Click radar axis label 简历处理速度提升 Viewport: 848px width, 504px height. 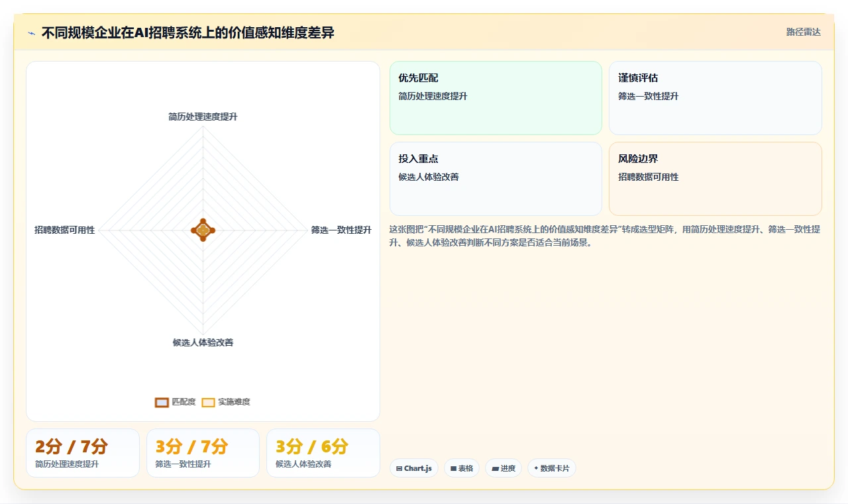pyautogui.click(x=203, y=117)
